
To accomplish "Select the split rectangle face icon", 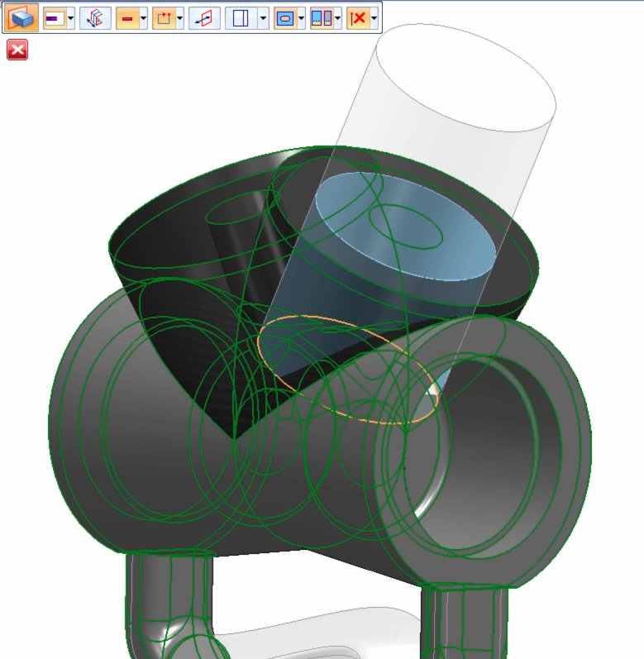I will [x=241, y=18].
